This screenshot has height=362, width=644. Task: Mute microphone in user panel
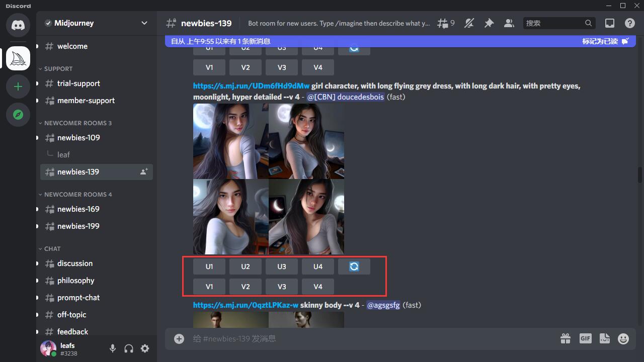[x=113, y=348]
